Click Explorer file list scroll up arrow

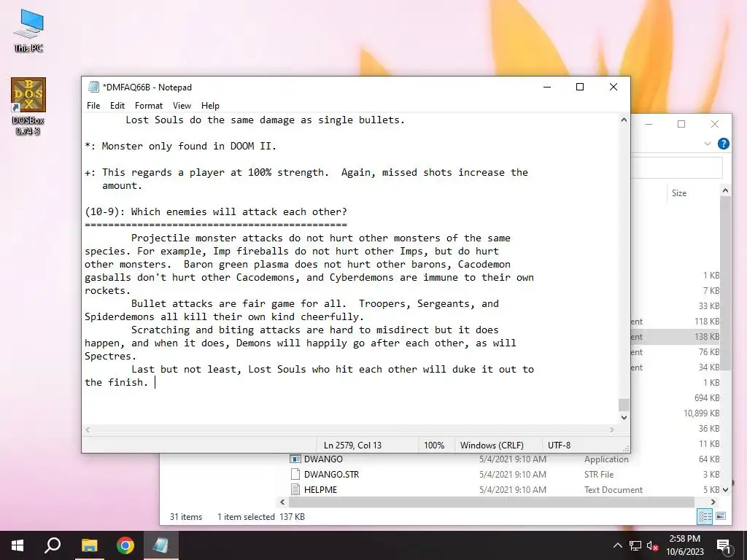click(726, 190)
